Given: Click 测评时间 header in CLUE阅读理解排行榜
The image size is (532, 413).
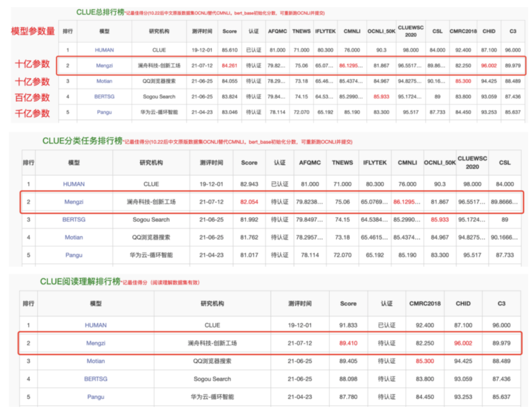Looking at the screenshot, I should coord(299,304).
